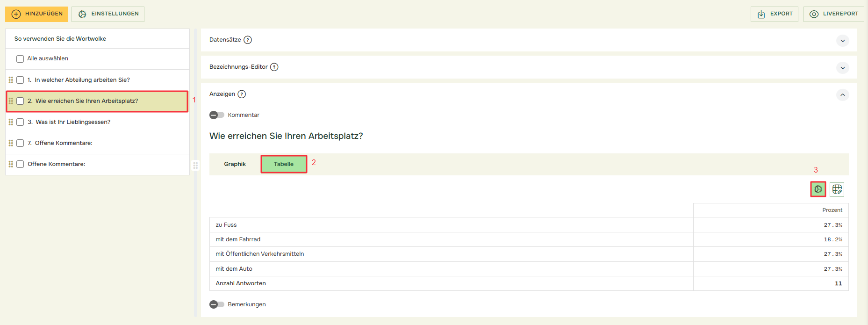Expand the Bezeichnungs-Editor panel

coord(842,68)
